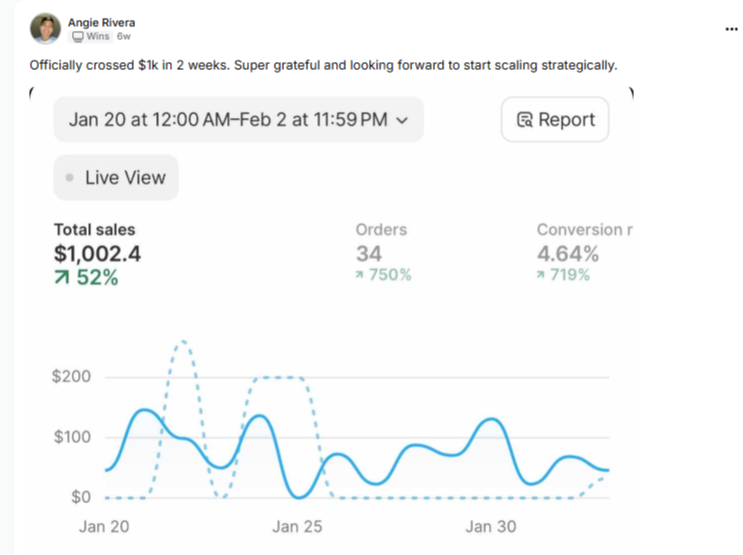Click the chevron on the date range selector

(x=402, y=120)
